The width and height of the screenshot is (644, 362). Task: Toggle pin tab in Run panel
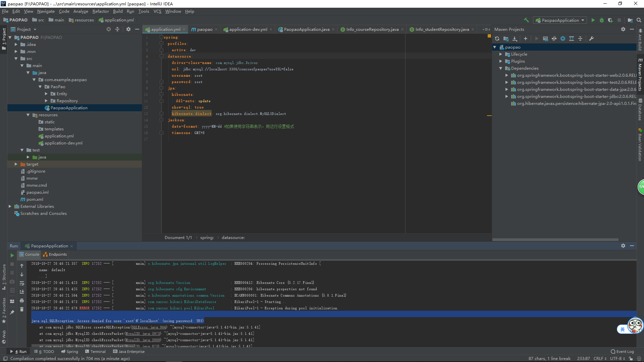click(12, 312)
